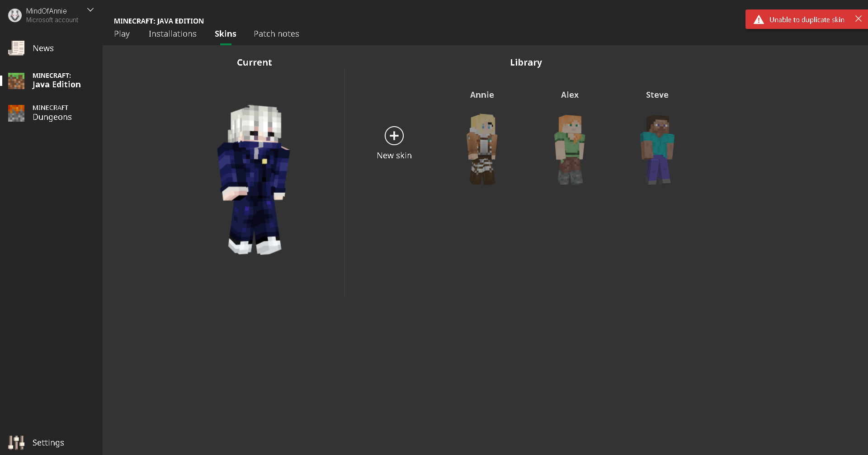Viewport: 868px width, 455px height.
Task: Switch to the Play tab
Action: coord(122,34)
